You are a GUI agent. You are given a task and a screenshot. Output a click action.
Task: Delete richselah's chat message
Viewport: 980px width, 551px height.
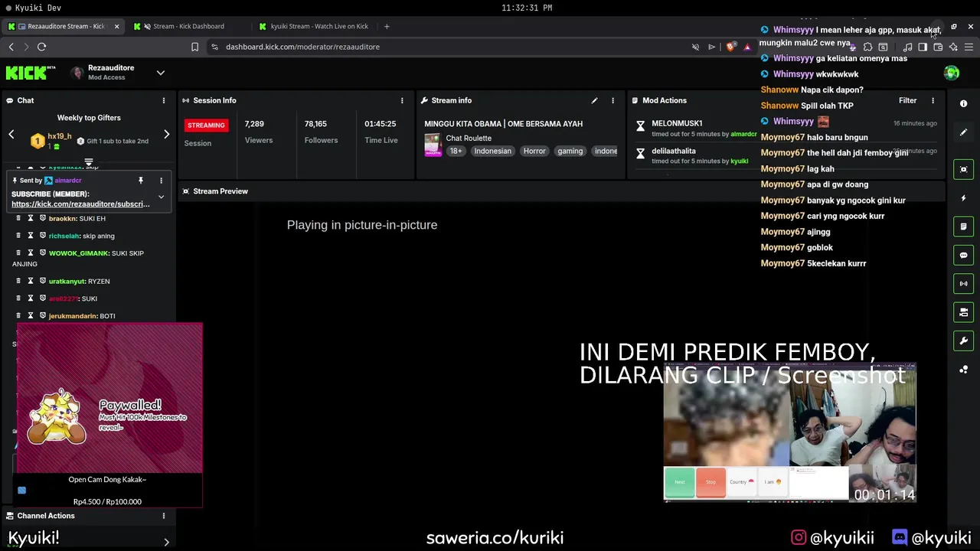[18, 236]
